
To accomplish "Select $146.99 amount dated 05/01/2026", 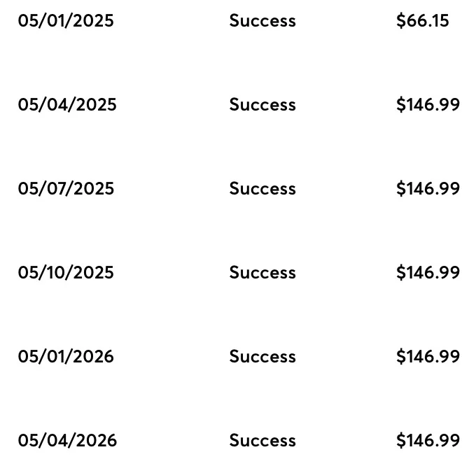I will pyautogui.click(x=428, y=357).
